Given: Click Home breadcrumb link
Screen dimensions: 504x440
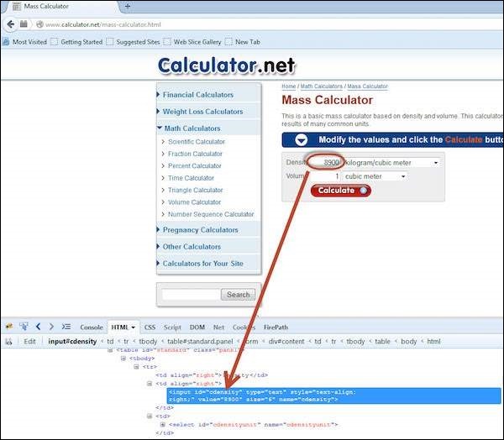Looking at the screenshot, I should (289, 86).
